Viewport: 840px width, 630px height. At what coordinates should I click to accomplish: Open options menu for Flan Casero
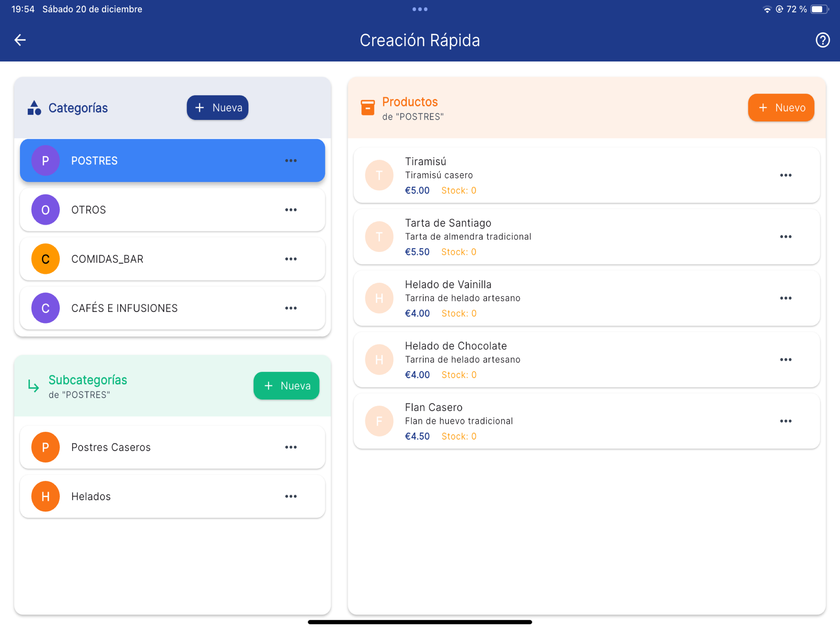(786, 421)
